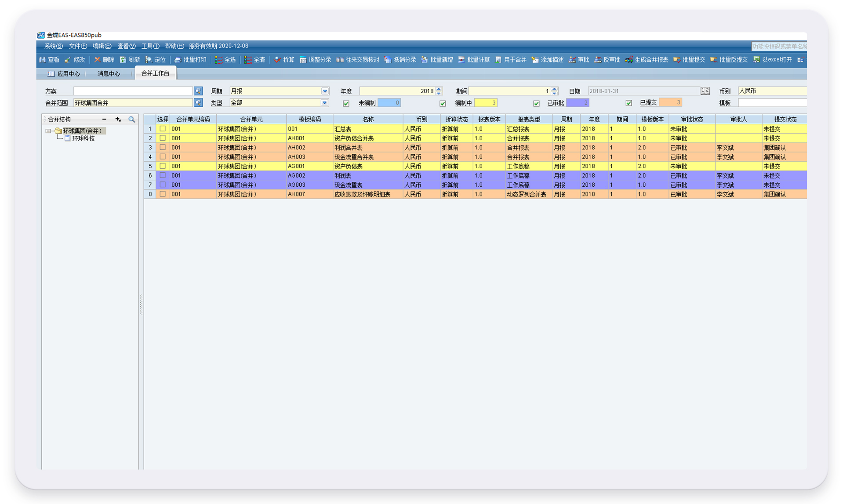Sort by the 审批状态 column header
This screenshot has height=504, width=843.
click(x=692, y=119)
